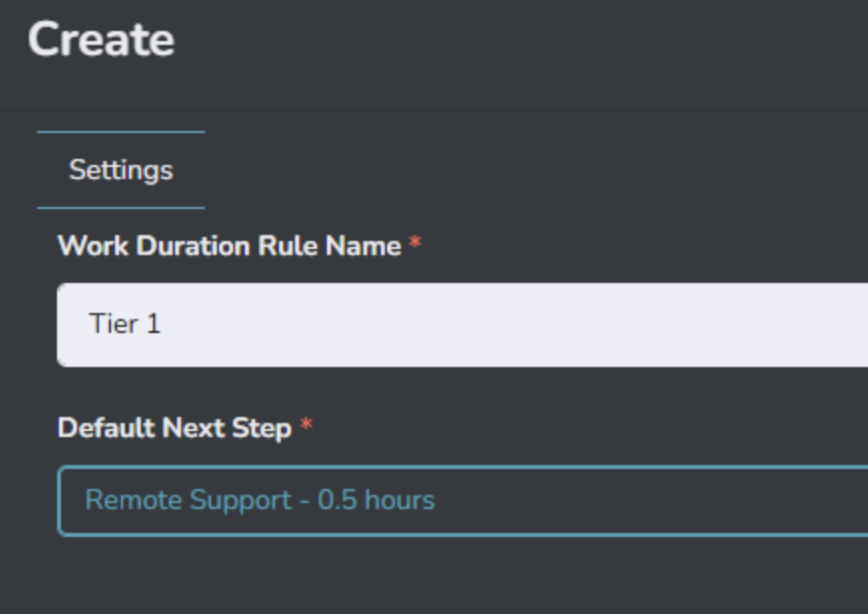Click empty area of the rule name input

[600, 324]
